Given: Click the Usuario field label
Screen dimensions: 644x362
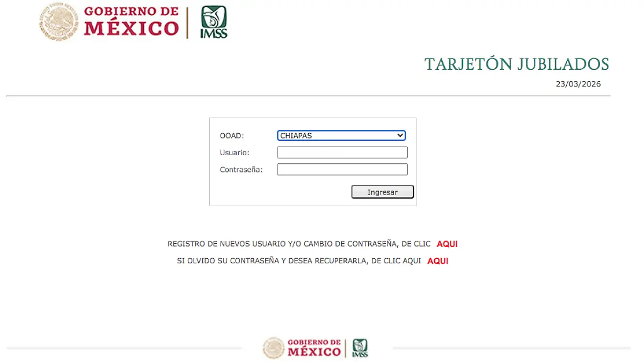Looking at the screenshot, I should point(235,153).
